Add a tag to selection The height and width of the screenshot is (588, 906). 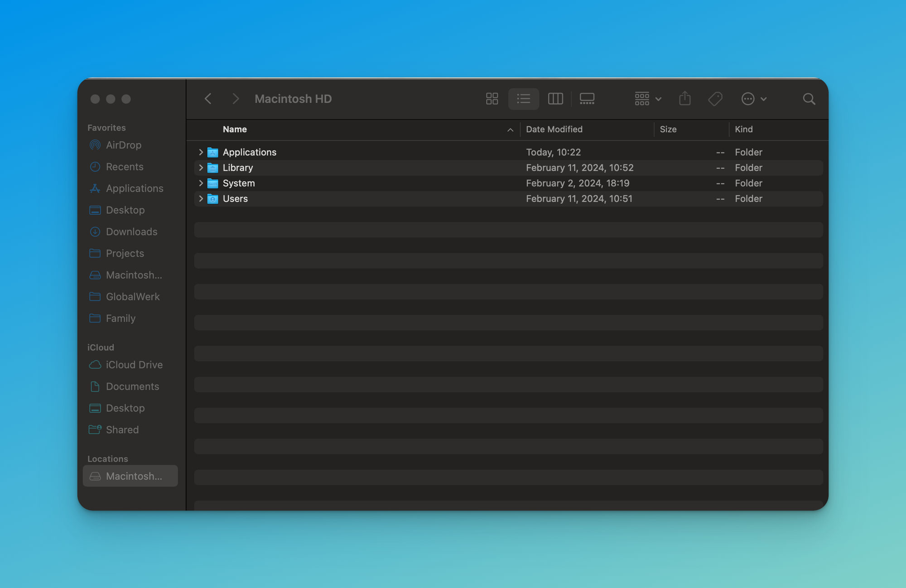pyautogui.click(x=715, y=98)
